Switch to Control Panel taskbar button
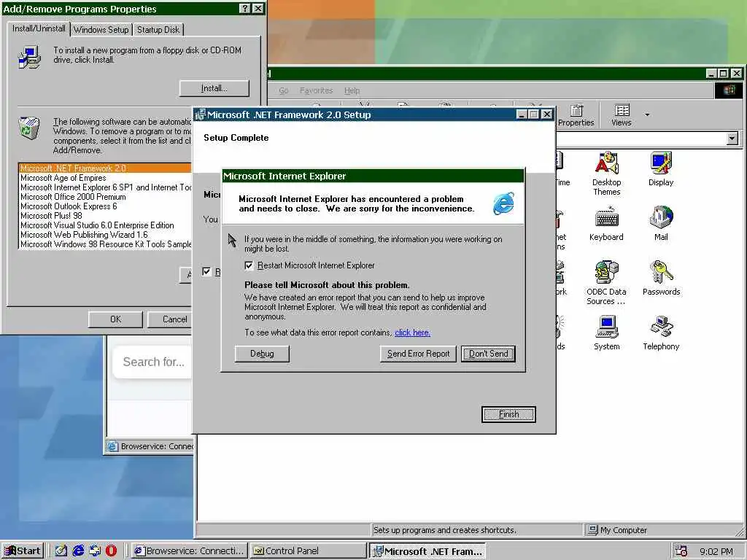The height and width of the screenshot is (560, 747). [309, 551]
